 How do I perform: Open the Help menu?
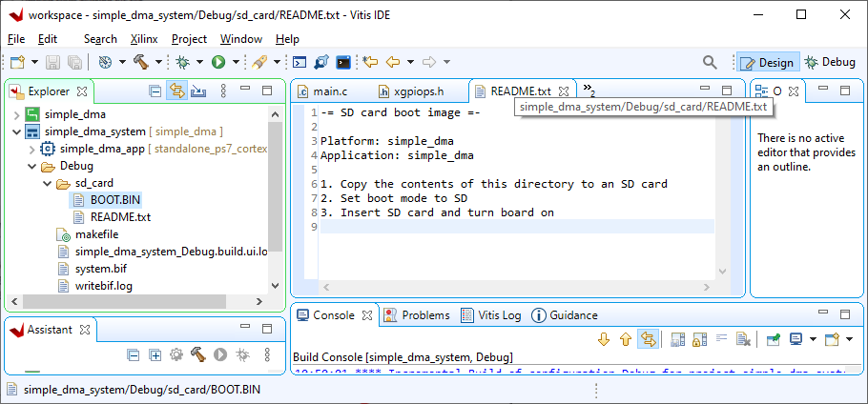click(287, 39)
